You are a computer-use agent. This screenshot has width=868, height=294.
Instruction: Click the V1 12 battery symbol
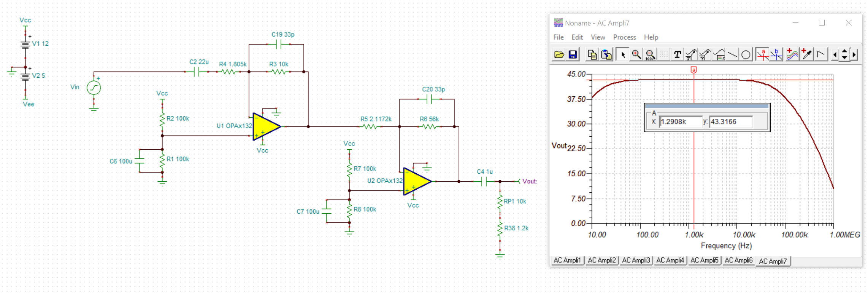(25, 44)
